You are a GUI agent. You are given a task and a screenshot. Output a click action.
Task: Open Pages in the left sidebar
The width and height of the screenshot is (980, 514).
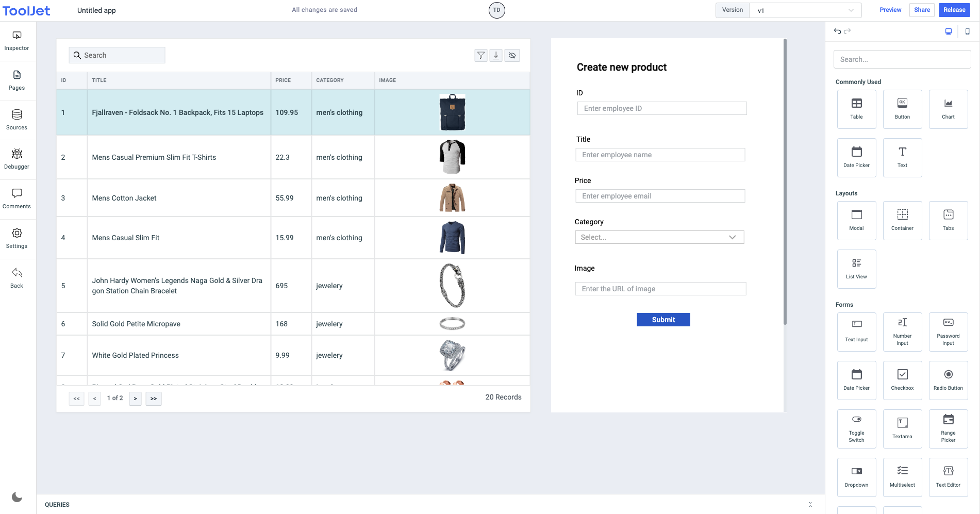(x=16, y=80)
